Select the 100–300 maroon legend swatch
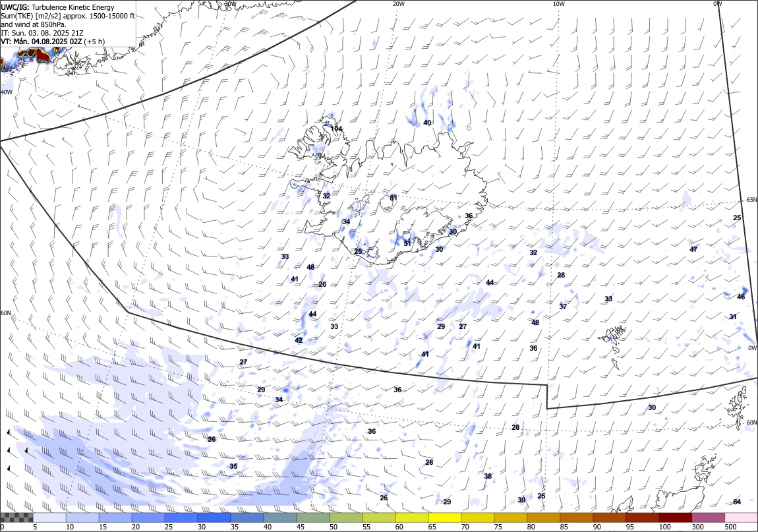The image size is (758, 532). (675, 517)
